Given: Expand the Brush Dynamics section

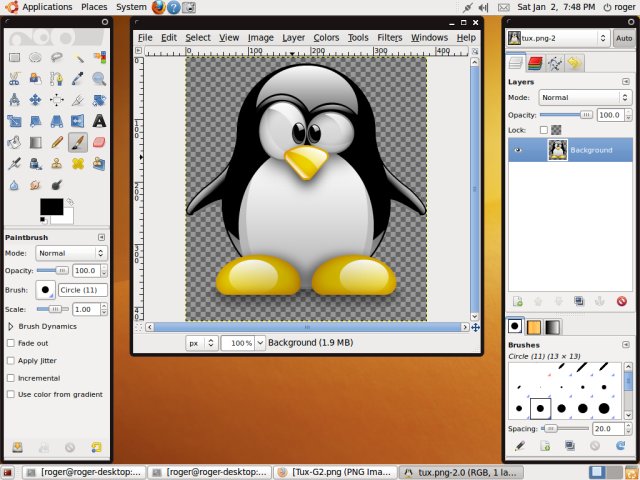Looking at the screenshot, I should pos(11,326).
